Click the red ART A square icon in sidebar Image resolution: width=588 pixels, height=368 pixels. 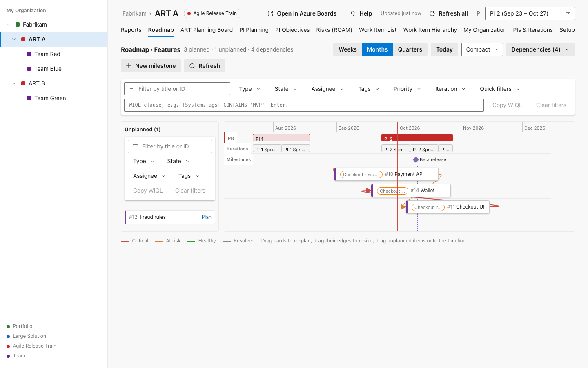[23, 39]
